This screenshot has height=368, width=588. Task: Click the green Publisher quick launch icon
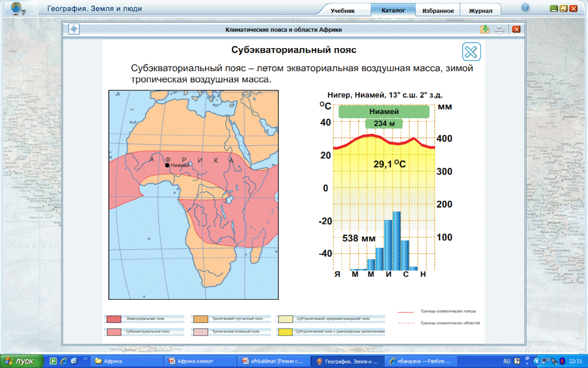(53, 361)
